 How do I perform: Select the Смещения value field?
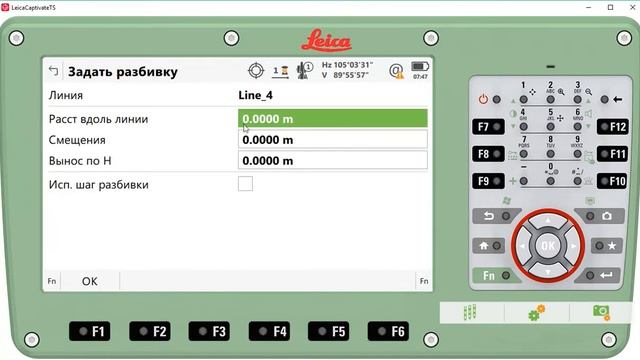pyautogui.click(x=333, y=140)
